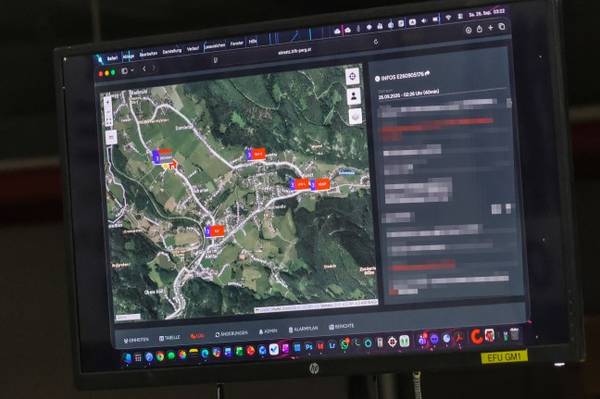The image size is (600, 399).
Task: Click the Safari address bar
Action: tap(295, 51)
